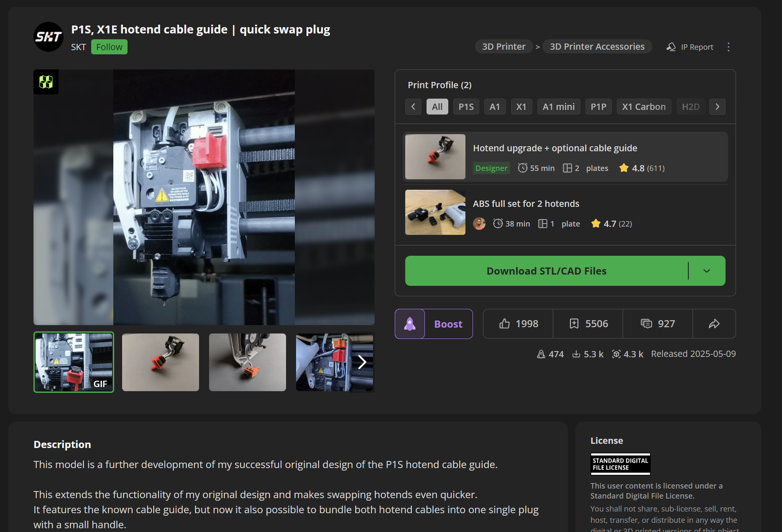Click the IP Report flag icon
Viewport: 782px width, 532px height.
pyautogui.click(x=671, y=47)
